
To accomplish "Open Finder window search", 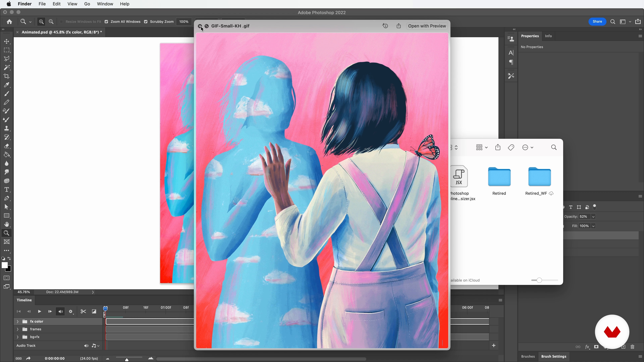I will pos(554,147).
